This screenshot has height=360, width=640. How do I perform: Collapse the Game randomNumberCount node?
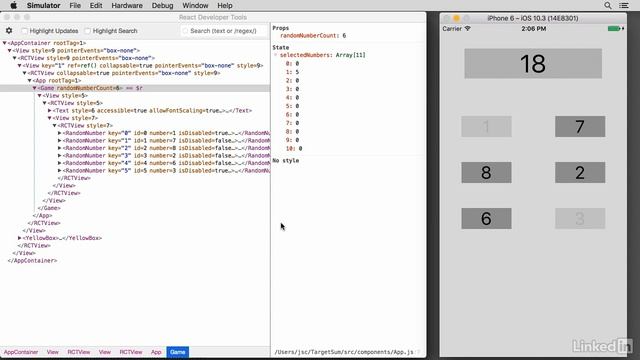click(34, 88)
